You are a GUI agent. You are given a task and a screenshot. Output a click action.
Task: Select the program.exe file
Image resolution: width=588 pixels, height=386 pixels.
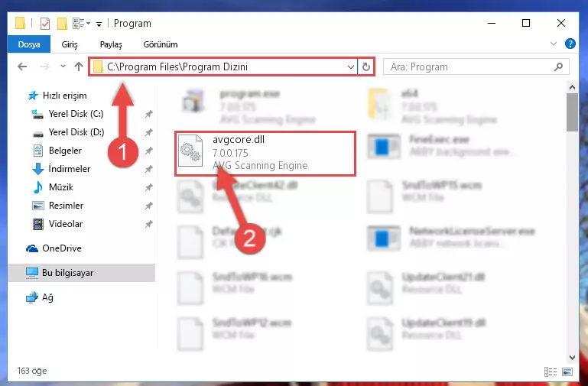(x=249, y=106)
